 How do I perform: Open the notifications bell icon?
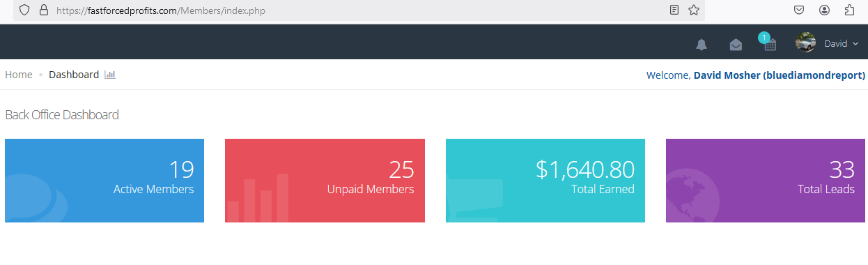(702, 45)
